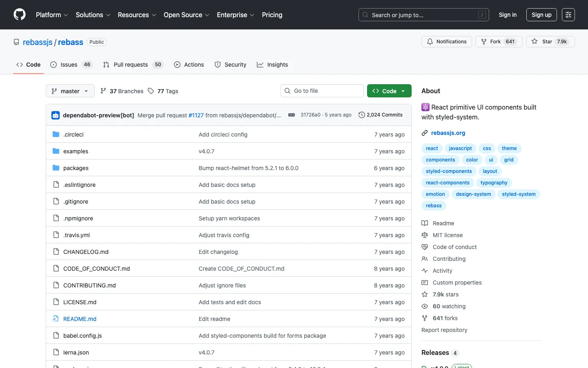Click the repository icon beside rebassjs

click(16, 42)
